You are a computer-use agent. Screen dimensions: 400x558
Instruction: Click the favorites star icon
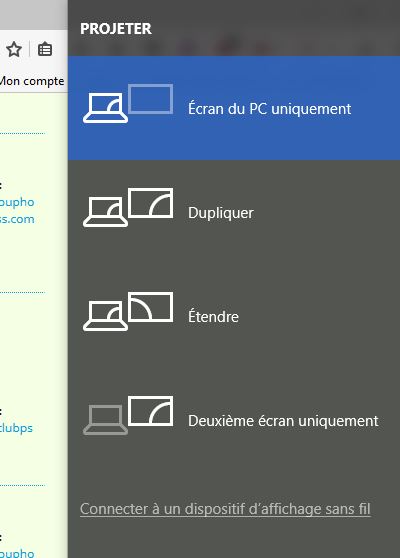[x=14, y=49]
